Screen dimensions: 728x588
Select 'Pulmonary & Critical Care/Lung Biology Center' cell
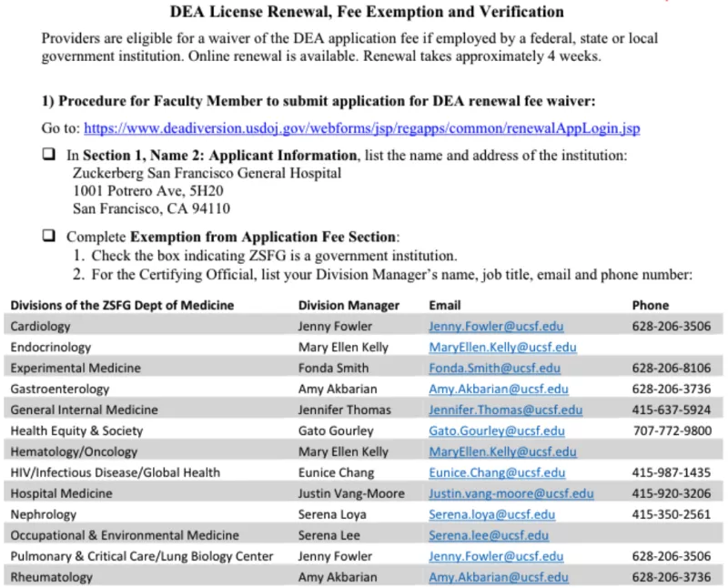[x=142, y=556]
